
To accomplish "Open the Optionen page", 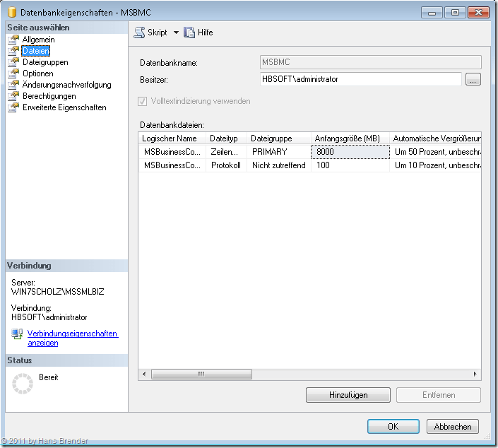I will click(38, 73).
